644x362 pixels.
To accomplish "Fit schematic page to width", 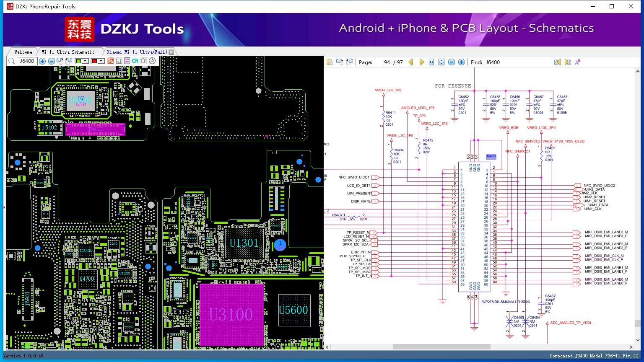I will (x=431, y=62).
